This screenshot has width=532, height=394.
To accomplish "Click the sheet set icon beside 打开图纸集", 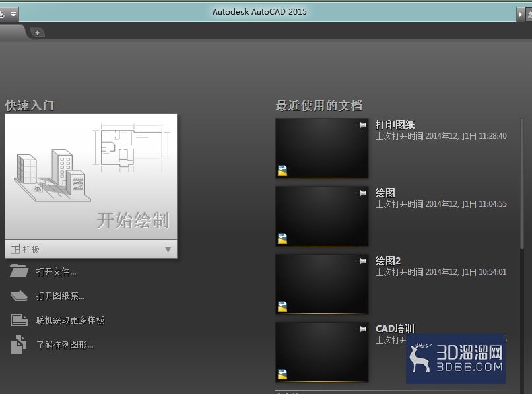I will [x=19, y=296].
